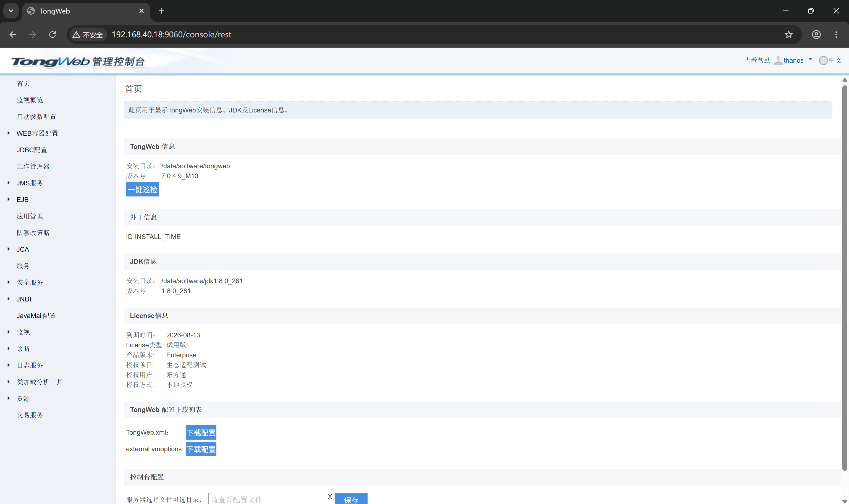Image resolution: width=849 pixels, height=504 pixels.
Task: Click the product edition value Enterprise
Action: coord(181,355)
